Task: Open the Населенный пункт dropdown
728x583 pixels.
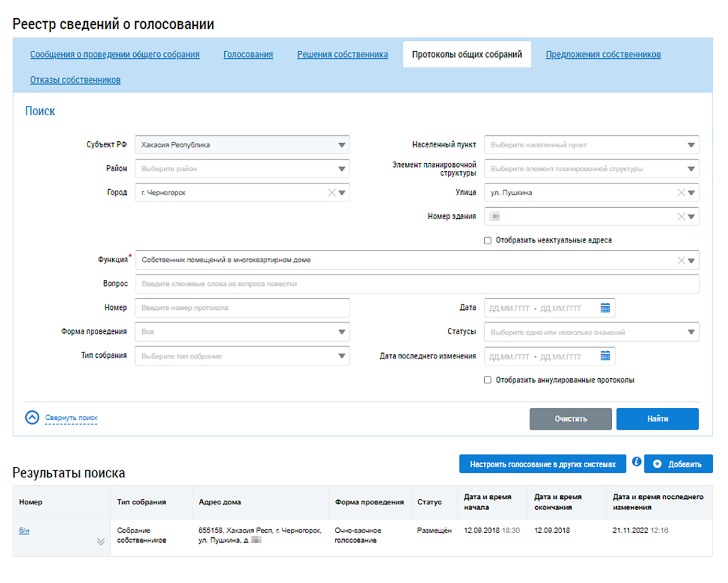Action: (591, 145)
